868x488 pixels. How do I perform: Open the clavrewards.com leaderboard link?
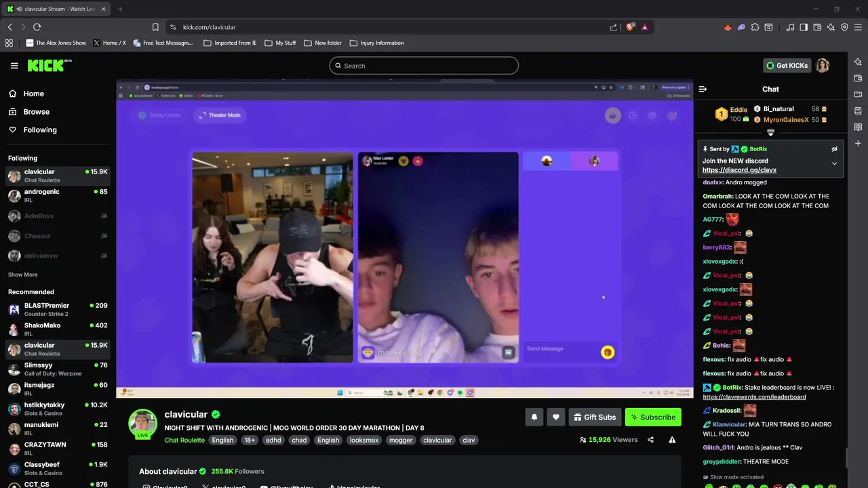754,397
